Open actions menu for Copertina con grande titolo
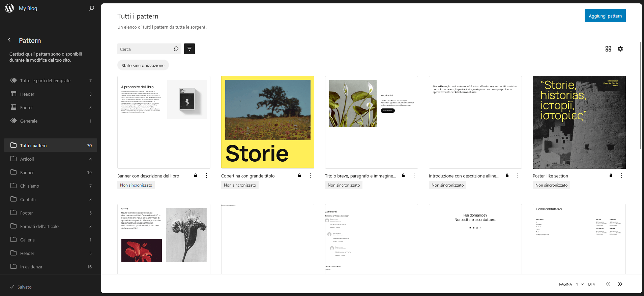Viewport: 644px width, 296px height. (x=310, y=175)
